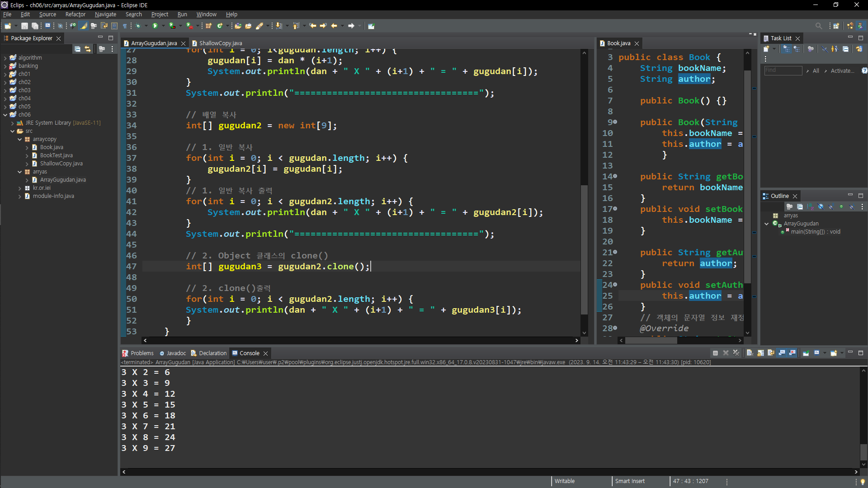Viewport: 868px width, 488px height.
Task: Click the Save All toolbar icon
Action: [35, 26]
